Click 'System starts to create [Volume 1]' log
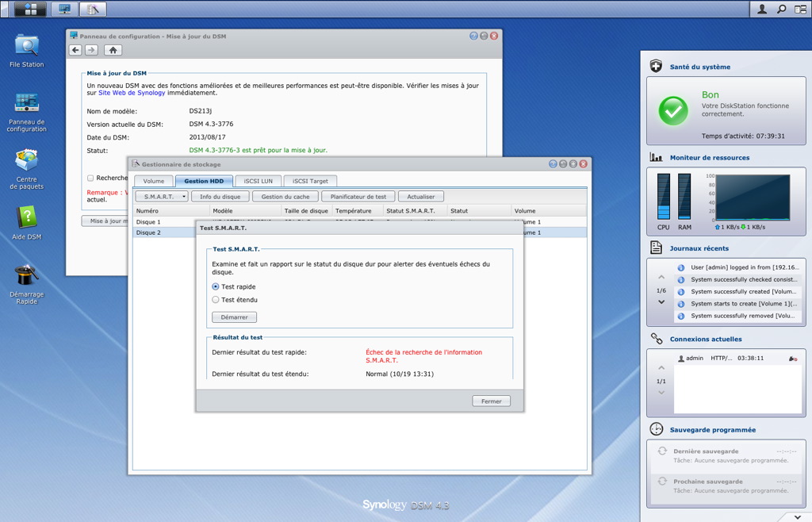The width and height of the screenshot is (812, 522). [x=738, y=304]
